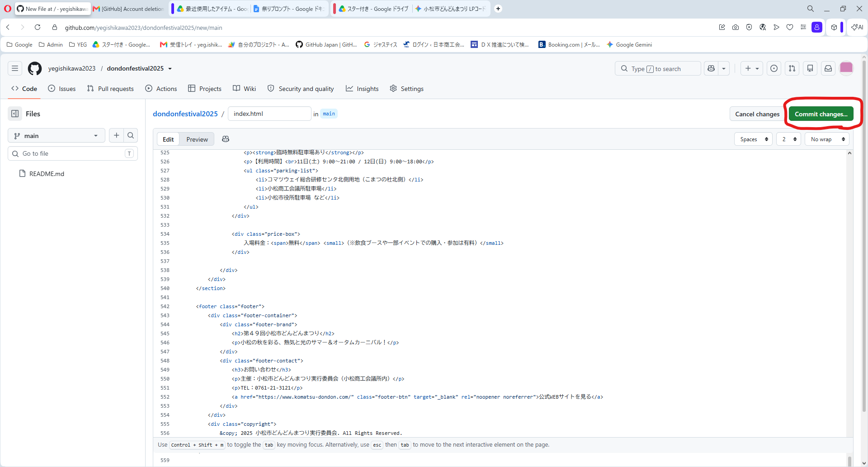Click the Cancel changes button
868x467 pixels.
click(757, 114)
